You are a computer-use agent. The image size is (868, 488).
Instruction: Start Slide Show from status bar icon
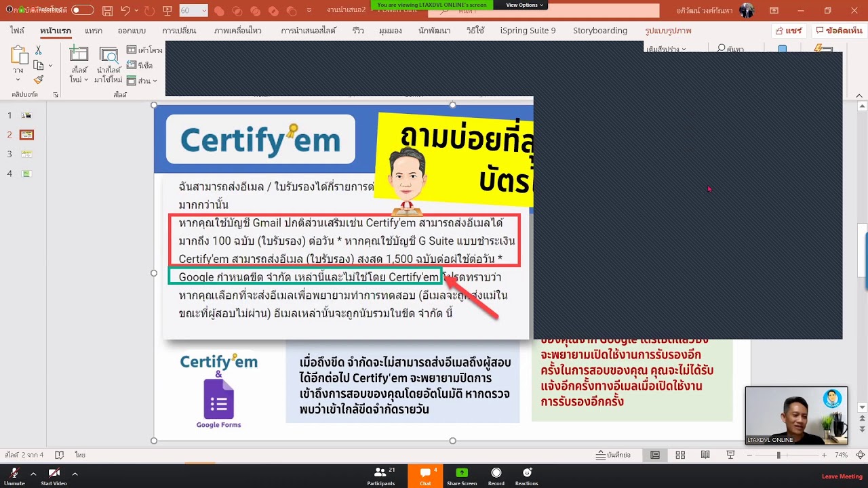click(730, 455)
